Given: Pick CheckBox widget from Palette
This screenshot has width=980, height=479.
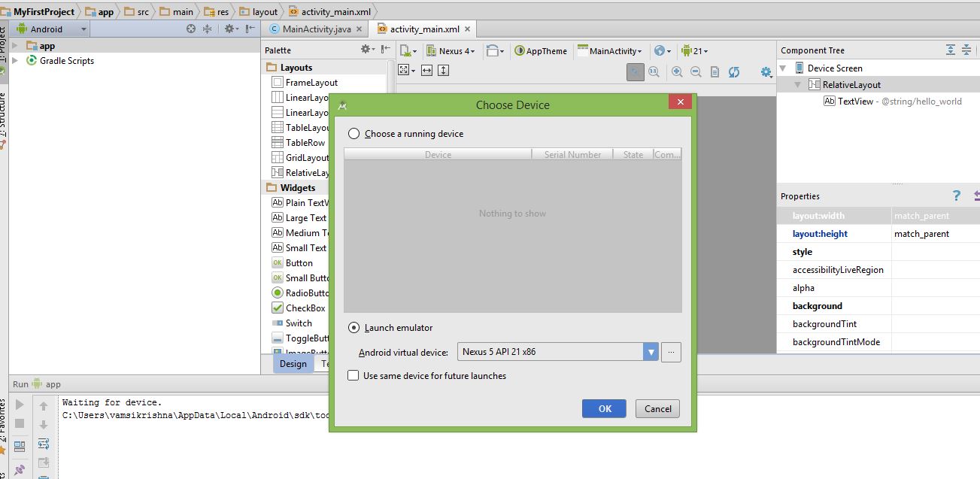Looking at the screenshot, I should pyautogui.click(x=305, y=308).
